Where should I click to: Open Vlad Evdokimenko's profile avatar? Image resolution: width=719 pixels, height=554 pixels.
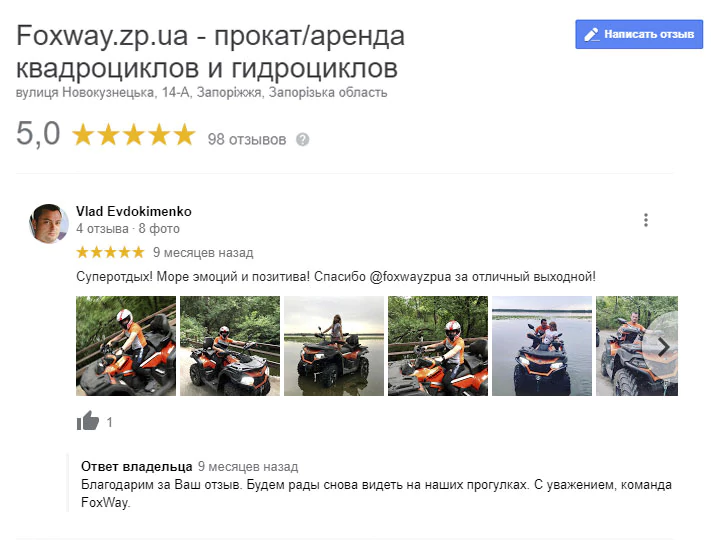tap(49, 223)
